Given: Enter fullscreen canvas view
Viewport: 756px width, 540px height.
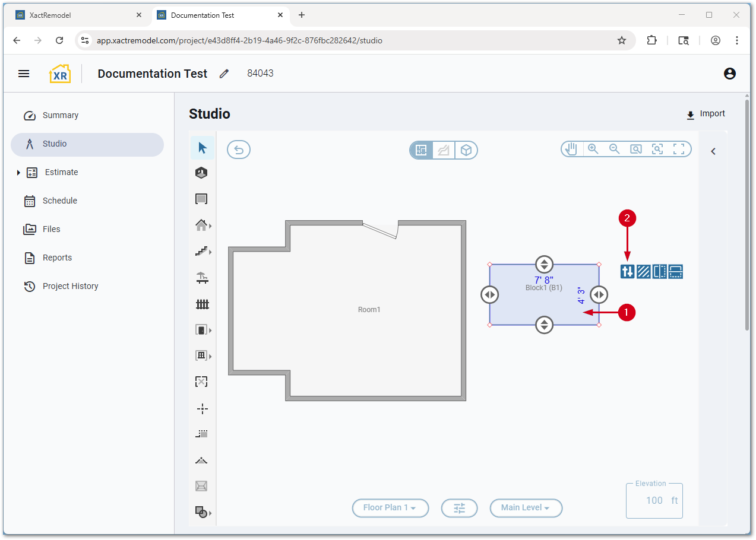Looking at the screenshot, I should 679,150.
